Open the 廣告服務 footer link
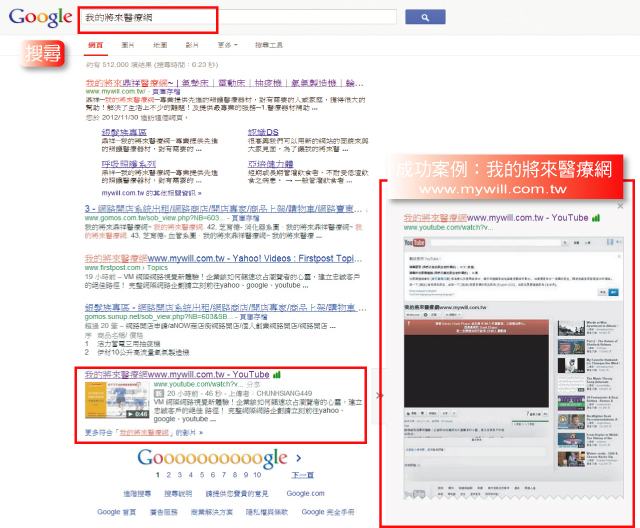Image resolution: width=640 pixels, height=528 pixels. pyautogui.click(x=164, y=512)
